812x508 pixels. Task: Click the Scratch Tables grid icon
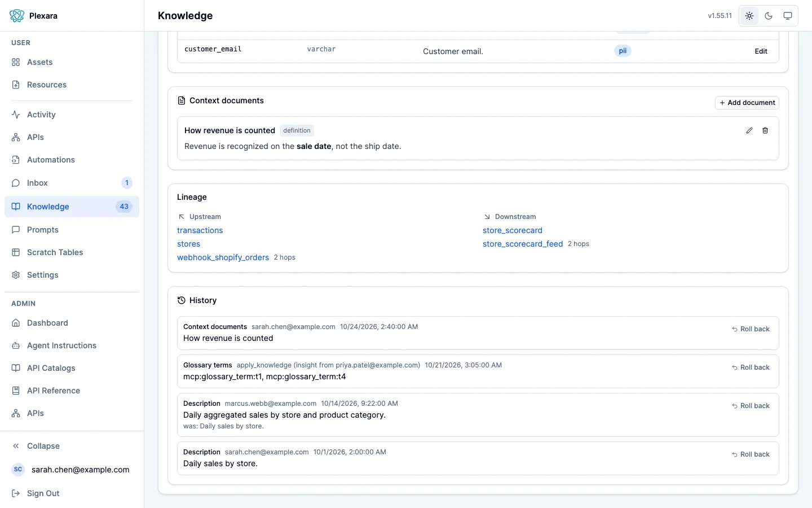pos(16,252)
